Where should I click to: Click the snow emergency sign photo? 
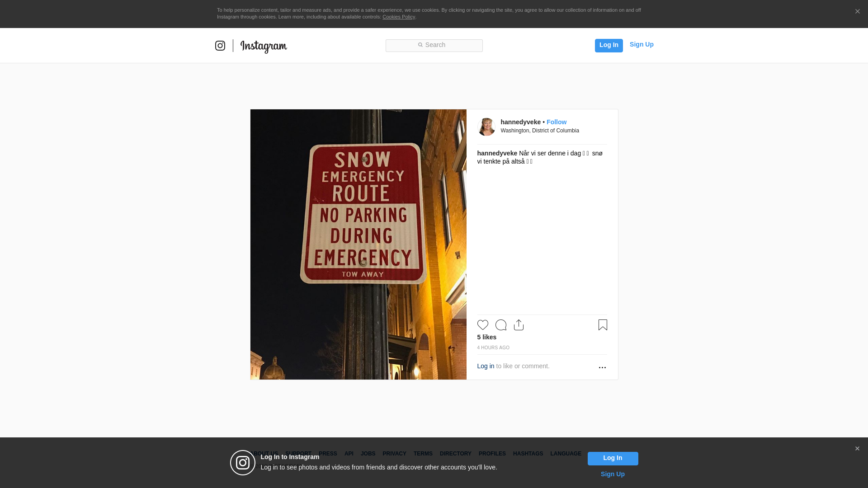pyautogui.click(x=358, y=244)
